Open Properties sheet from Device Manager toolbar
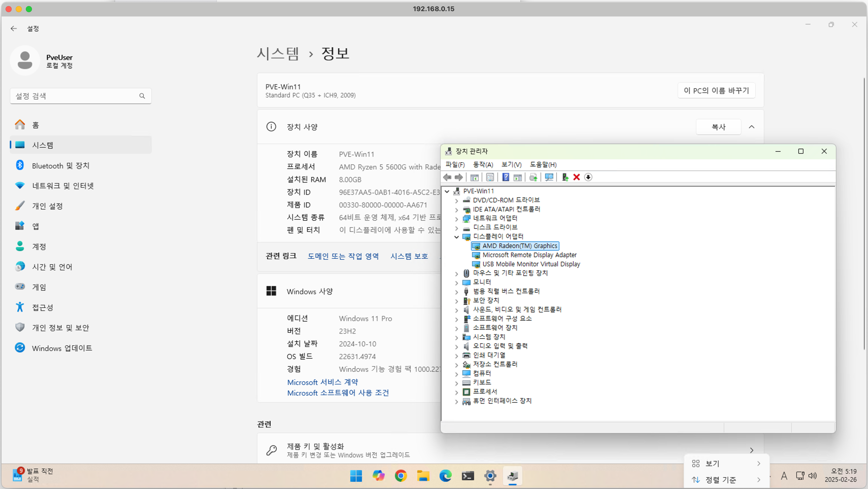 [x=490, y=177]
